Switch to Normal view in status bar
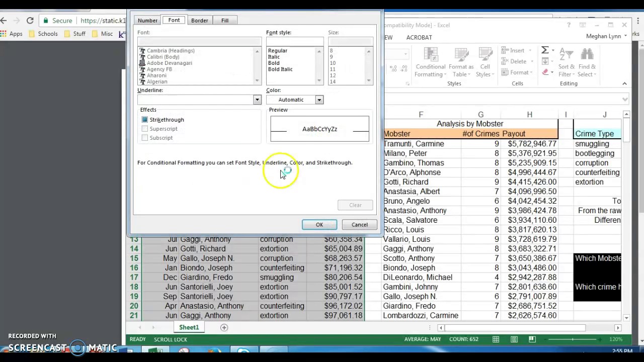 point(496,339)
